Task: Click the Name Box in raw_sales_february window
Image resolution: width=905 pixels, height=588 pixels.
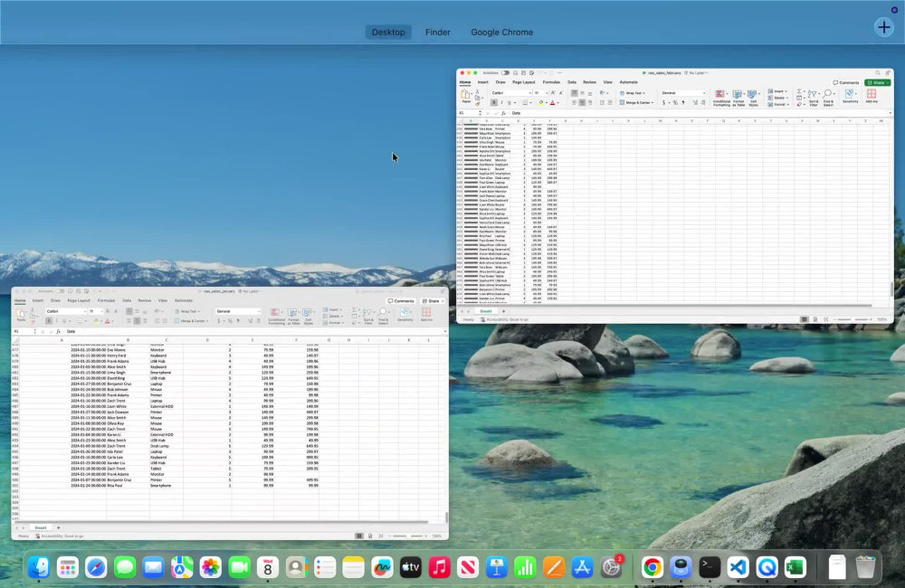Action: coord(469,113)
